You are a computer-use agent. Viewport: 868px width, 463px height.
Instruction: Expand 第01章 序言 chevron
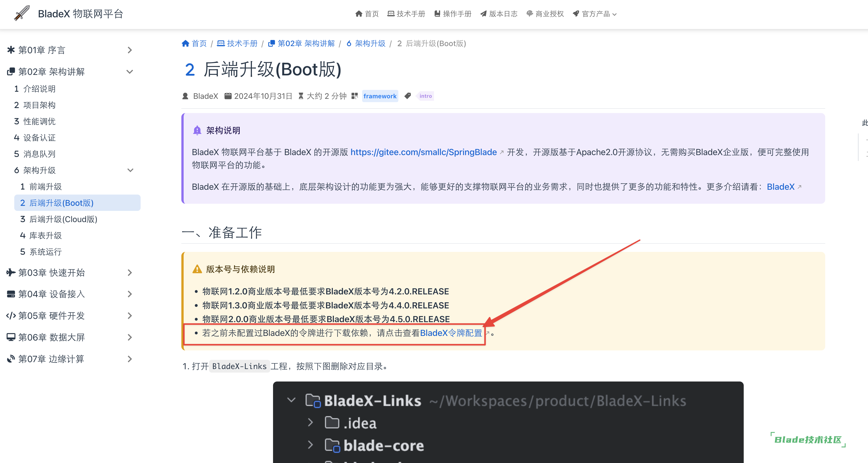point(130,50)
